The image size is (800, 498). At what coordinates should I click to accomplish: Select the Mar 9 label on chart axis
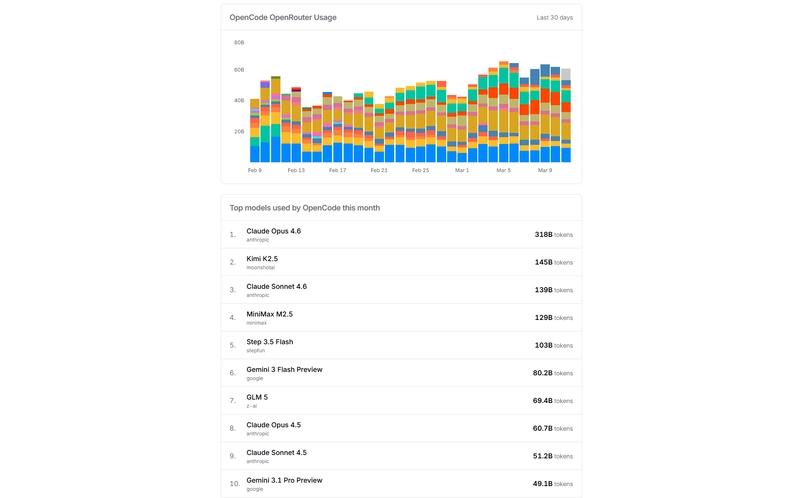(544, 170)
